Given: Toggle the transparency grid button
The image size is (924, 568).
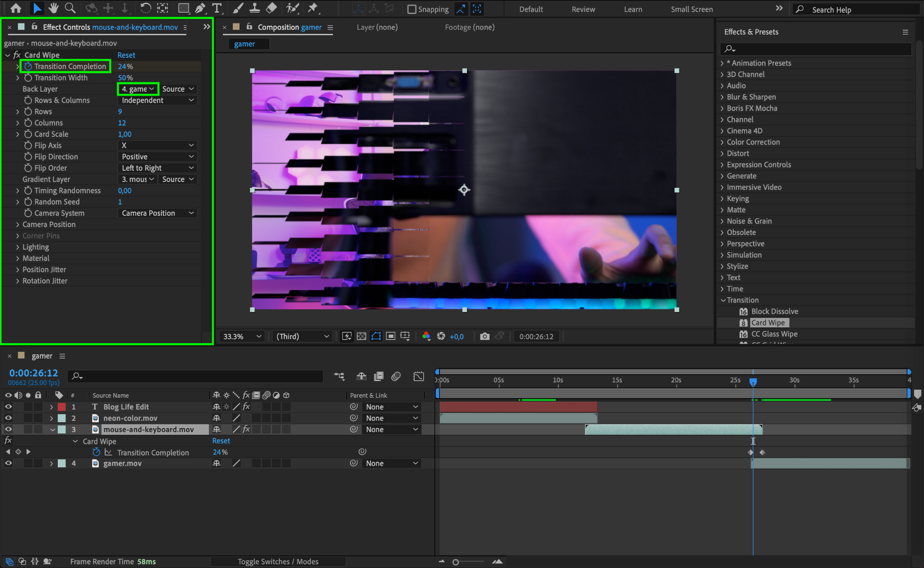Looking at the screenshot, I should 361,336.
